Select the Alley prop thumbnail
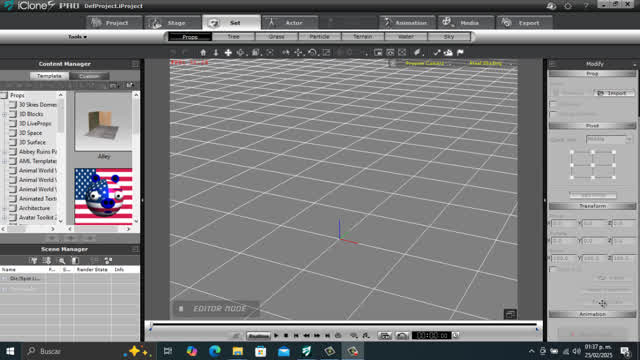The height and width of the screenshot is (360, 640). coord(103,122)
